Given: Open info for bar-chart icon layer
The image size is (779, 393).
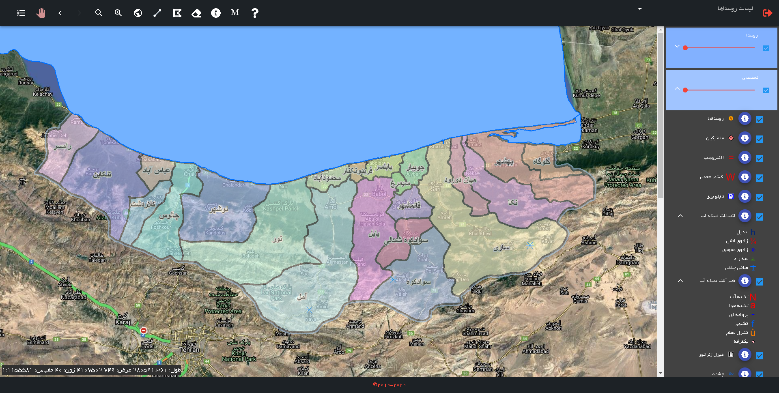Looking at the screenshot, I should click(x=744, y=355).
